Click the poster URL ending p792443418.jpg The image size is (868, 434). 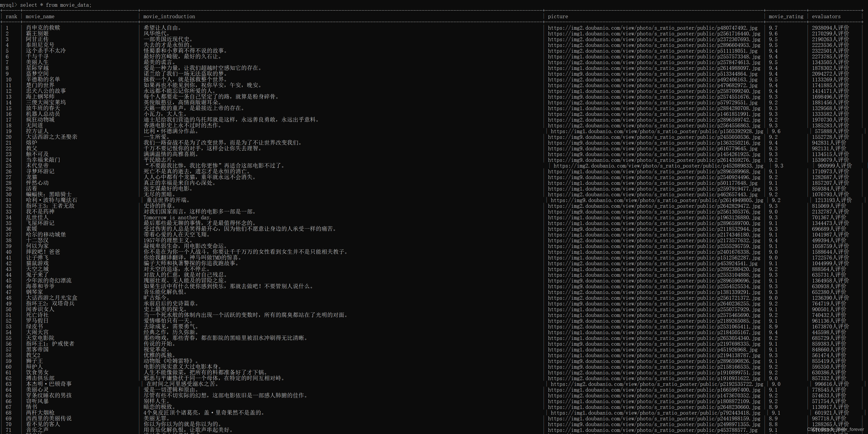click(x=655, y=413)
